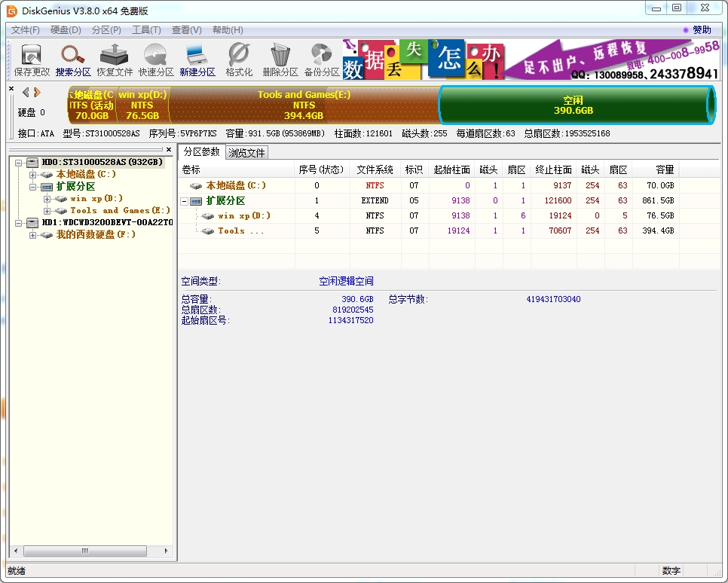Click the 删除分区 delete partition icon
The width and height of the screenshot is (728, 583).
tap(280, 60)
